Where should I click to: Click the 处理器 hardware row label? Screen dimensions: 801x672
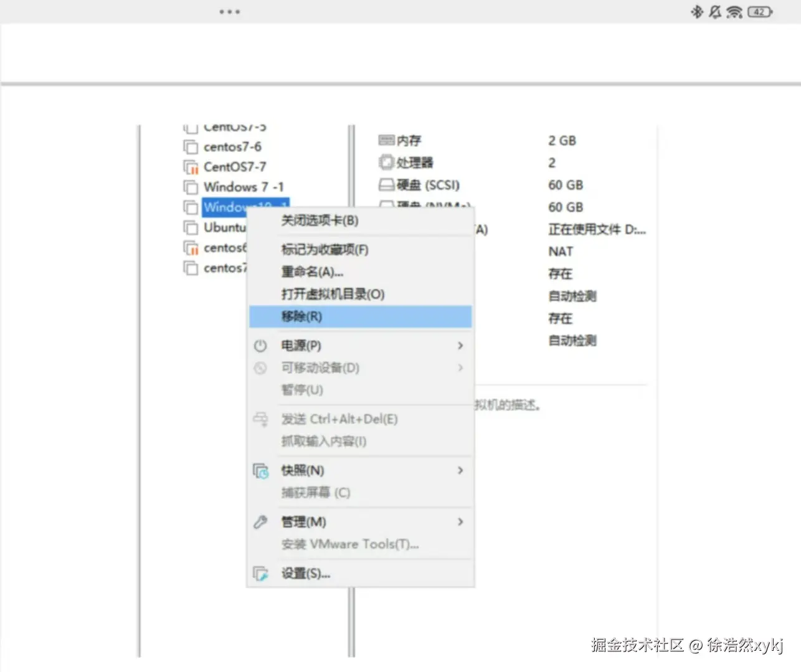(415, 163)
